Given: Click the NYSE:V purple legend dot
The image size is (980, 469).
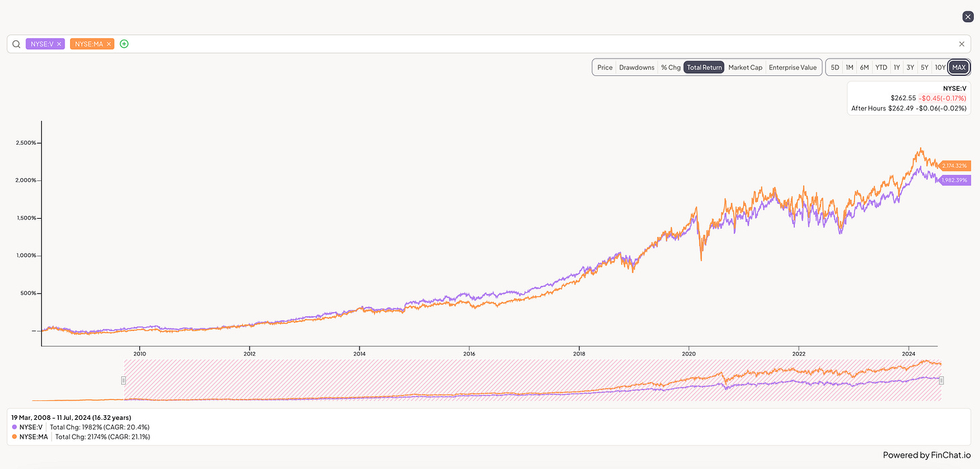Looking at the screenshot, I should pyautogui.click(x=14, y=427).
